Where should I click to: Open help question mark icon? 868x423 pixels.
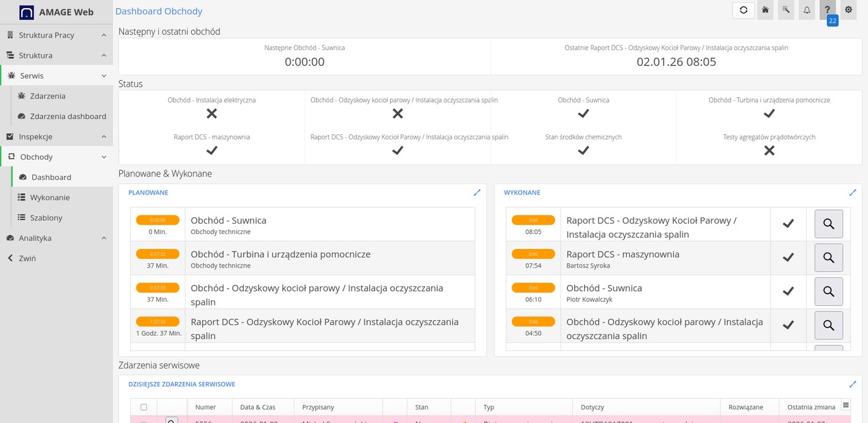[x=828, y=10]
